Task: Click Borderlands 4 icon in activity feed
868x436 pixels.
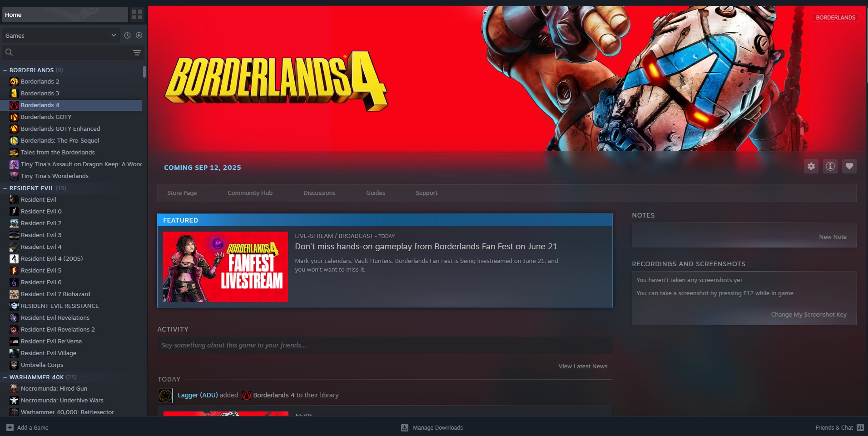Action: tap(247, 395)
